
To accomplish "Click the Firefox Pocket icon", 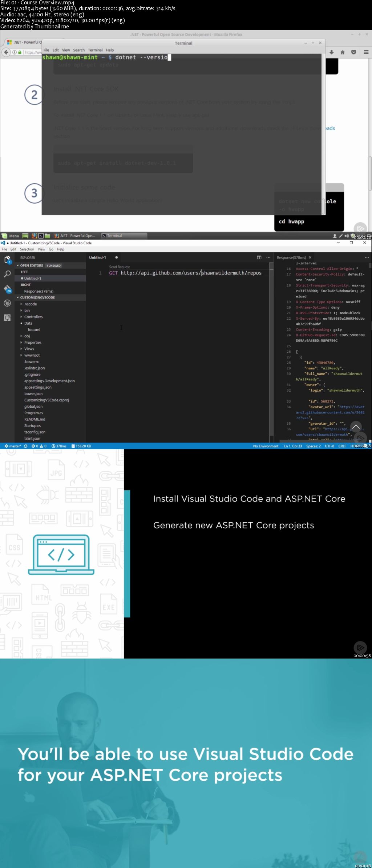I will (353, 52).
